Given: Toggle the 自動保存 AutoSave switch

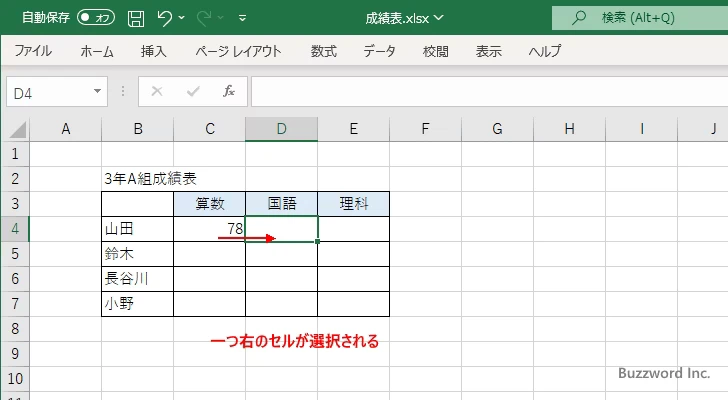Looking at the screenshot, I should (96, 18).
